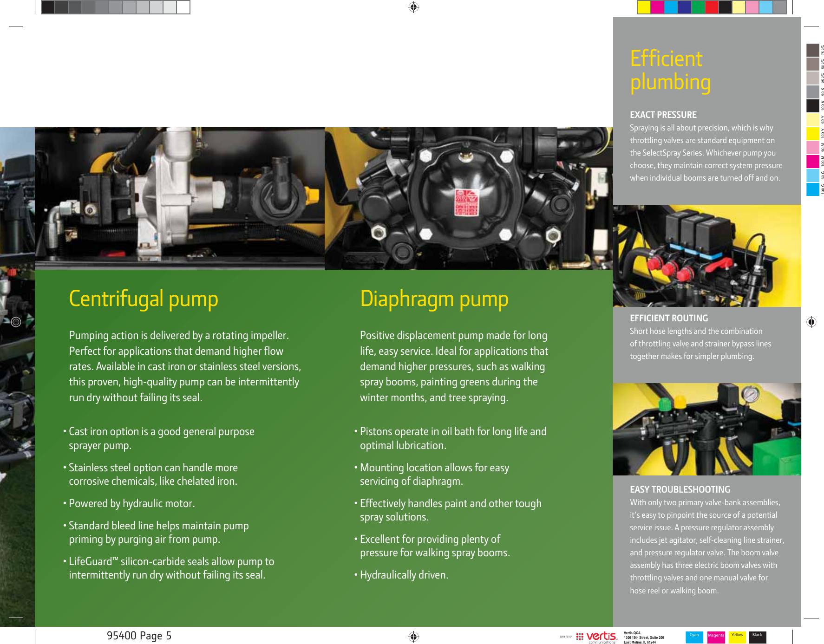The image size is (824, 644).
Task: Open the Efficient plumbing sidebar heading
Action: (670, 71)
